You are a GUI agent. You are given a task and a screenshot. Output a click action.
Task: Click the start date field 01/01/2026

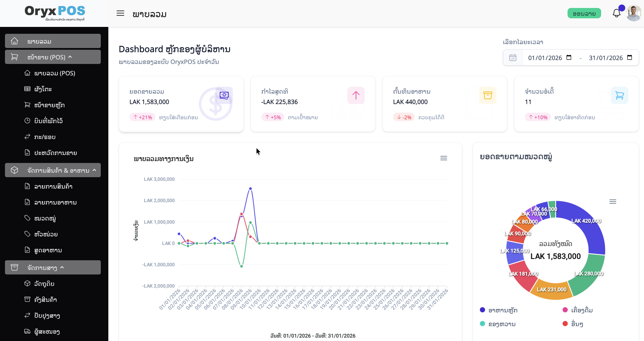(x=545, y=58)
